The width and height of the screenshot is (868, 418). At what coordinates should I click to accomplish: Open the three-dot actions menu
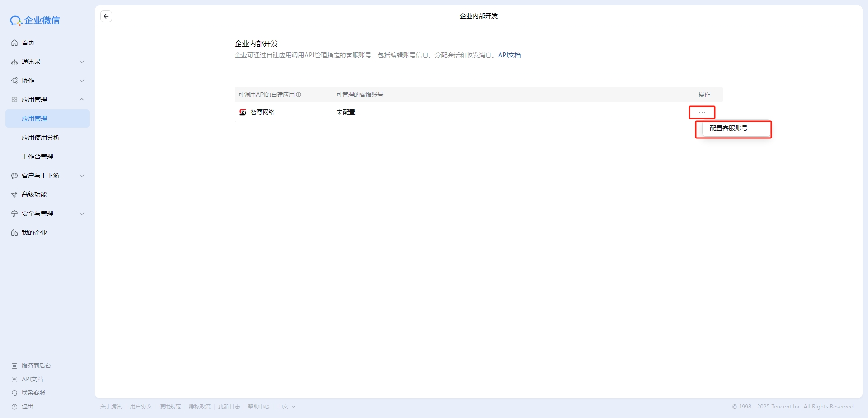click(x=702, y=112)
